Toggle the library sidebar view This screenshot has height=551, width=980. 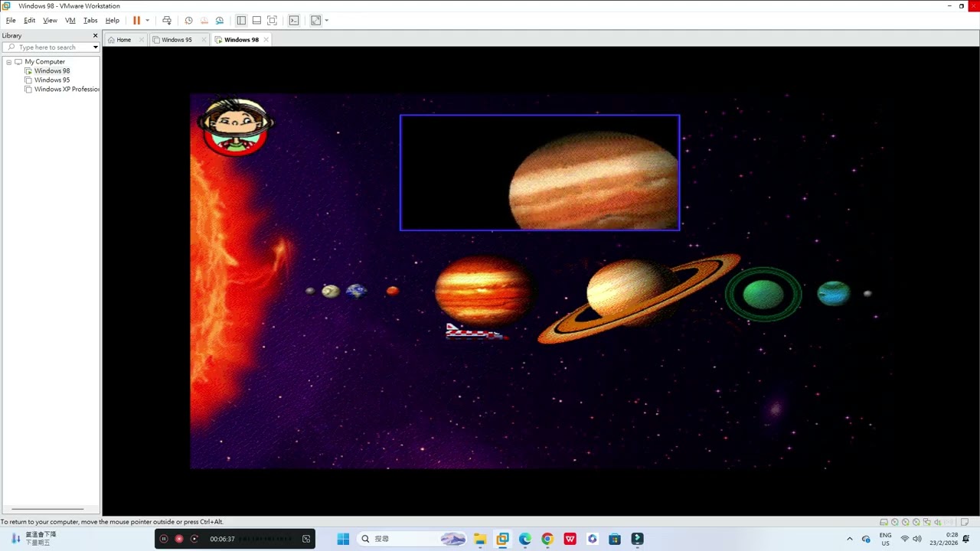tap(241, 21)
